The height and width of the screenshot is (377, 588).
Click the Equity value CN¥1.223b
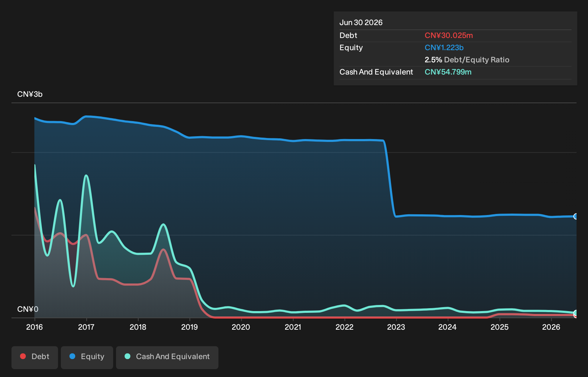click(x=444, y=48)
